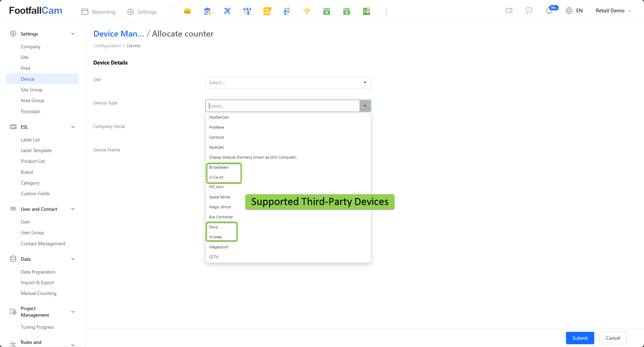Screen dimensions: 644x347
Task: Click the second green calendar star icon
Action: coord(347,11)
